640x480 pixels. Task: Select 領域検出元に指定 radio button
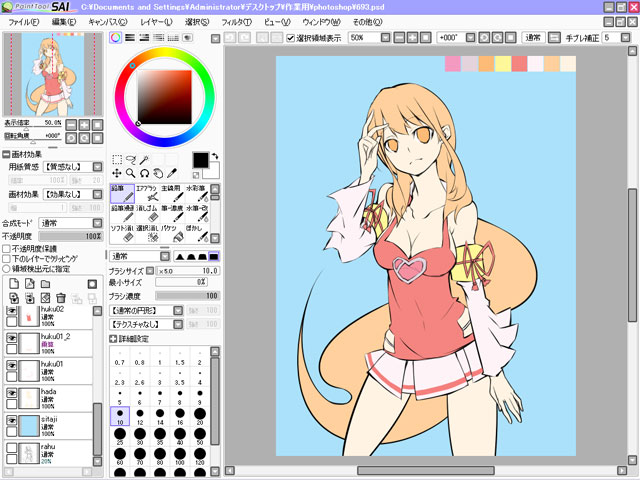pyautogui.click(x=6, y=269)
